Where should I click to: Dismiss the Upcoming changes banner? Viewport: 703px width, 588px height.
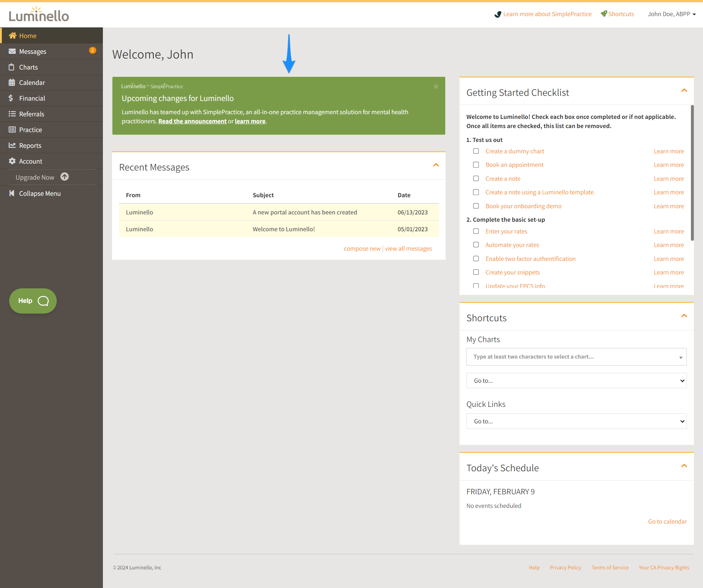click(436, 87)
